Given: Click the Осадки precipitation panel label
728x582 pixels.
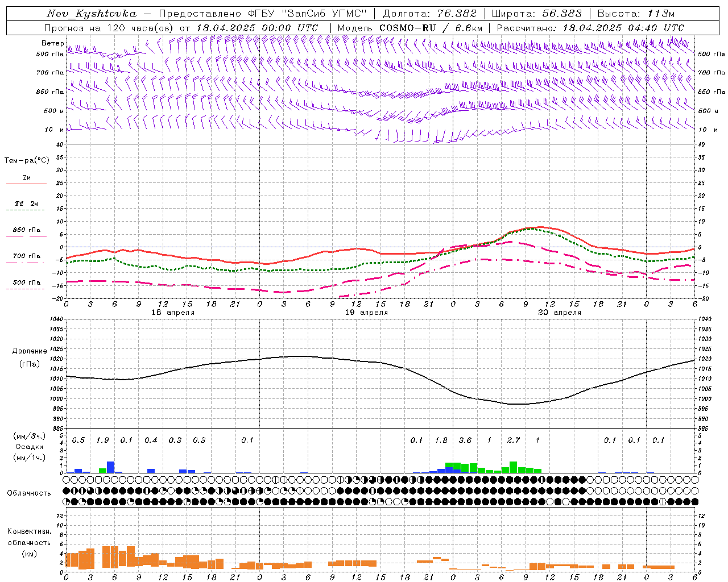Looking at the screenshot, I should (29, 447).
